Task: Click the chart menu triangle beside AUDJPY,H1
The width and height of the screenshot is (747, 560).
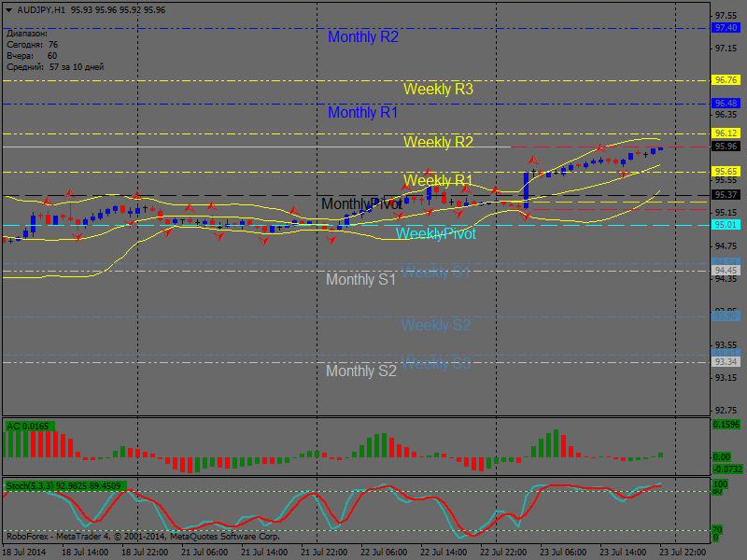Action: pos(7,9)
